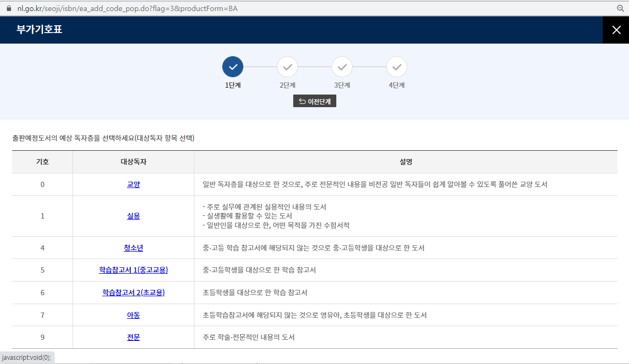The width and height of the screenshot is (629, 364).
Task: Click the 설명 column header
Action: click(x=406, y=162)
